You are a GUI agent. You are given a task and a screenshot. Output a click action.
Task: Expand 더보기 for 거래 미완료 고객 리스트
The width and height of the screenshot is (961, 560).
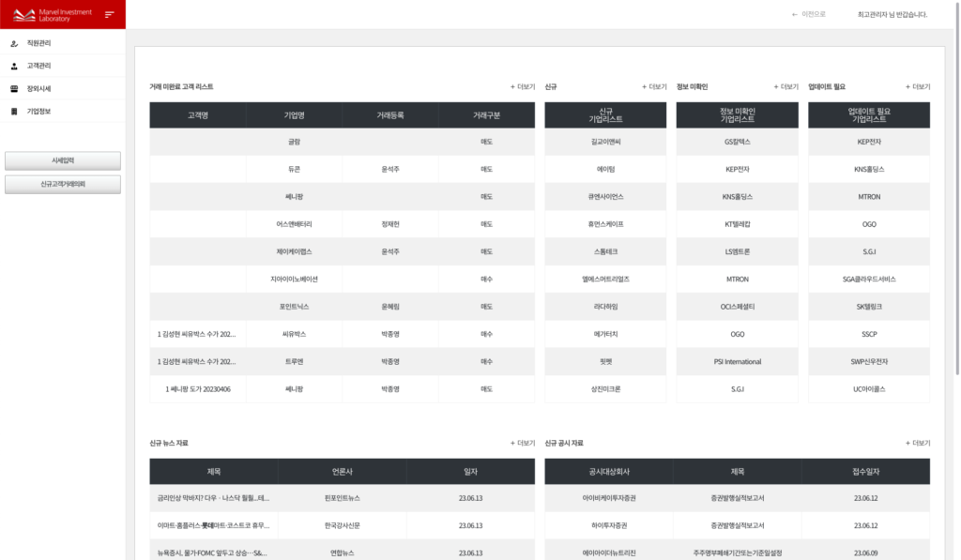point(522,86)
